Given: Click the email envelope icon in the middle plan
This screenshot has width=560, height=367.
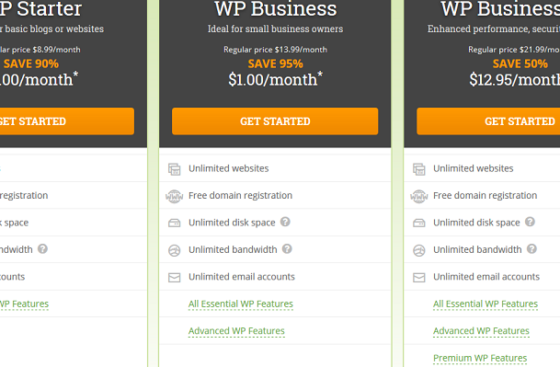Looking at the screenshot, I should pyautogui.click(x=174, y=277).
